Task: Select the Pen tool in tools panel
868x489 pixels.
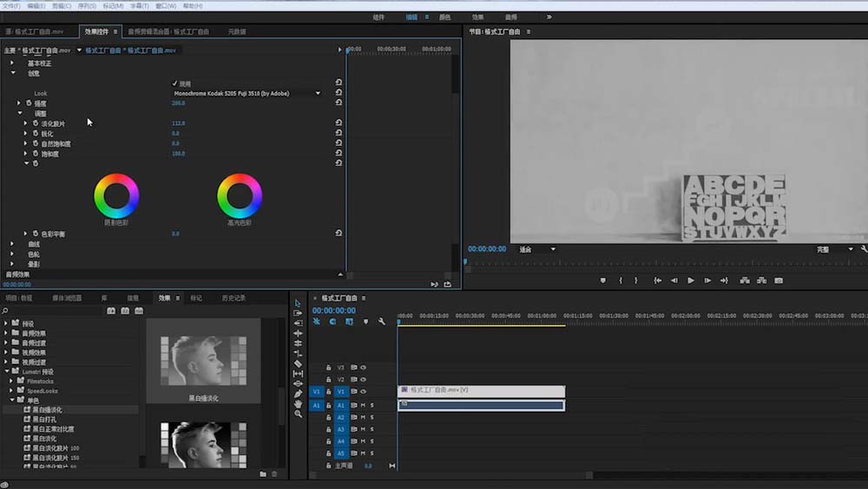Action: [298, 393]
